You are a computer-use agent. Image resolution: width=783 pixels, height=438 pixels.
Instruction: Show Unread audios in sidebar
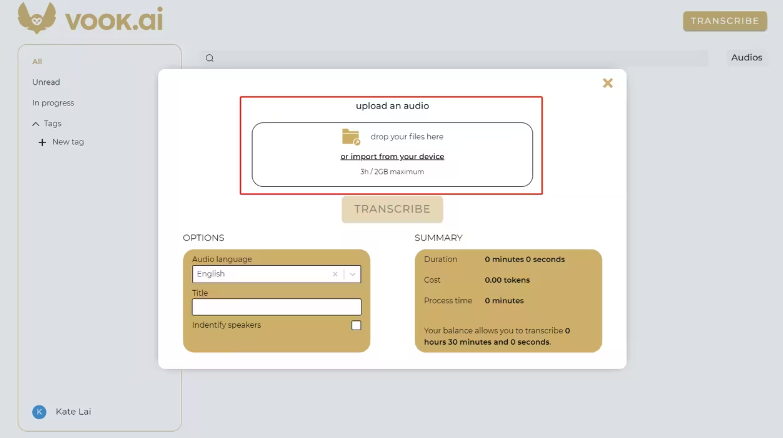(46, 82)
